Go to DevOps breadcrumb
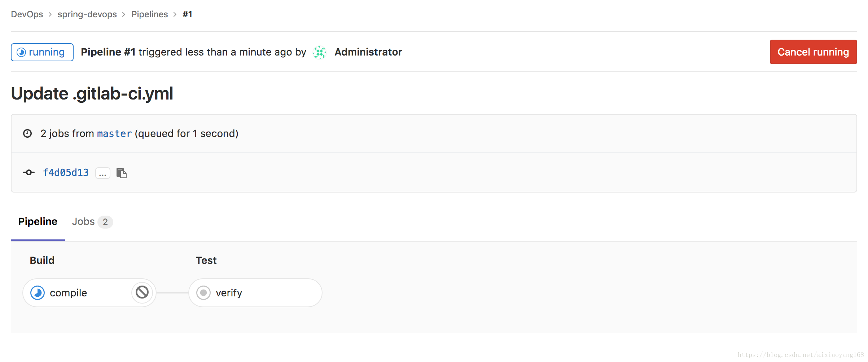This screenshot has width=868, height=362. (x=27, y=14)
